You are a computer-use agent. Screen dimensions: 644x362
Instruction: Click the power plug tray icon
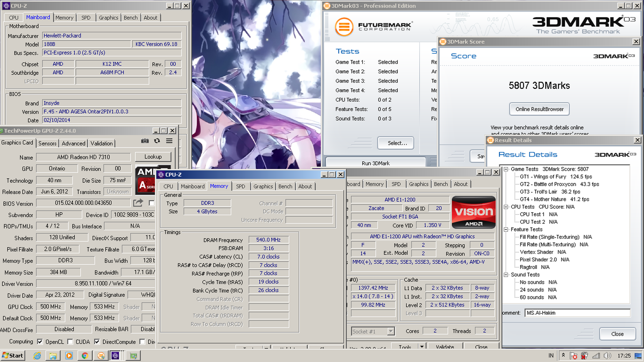[585, 356]
